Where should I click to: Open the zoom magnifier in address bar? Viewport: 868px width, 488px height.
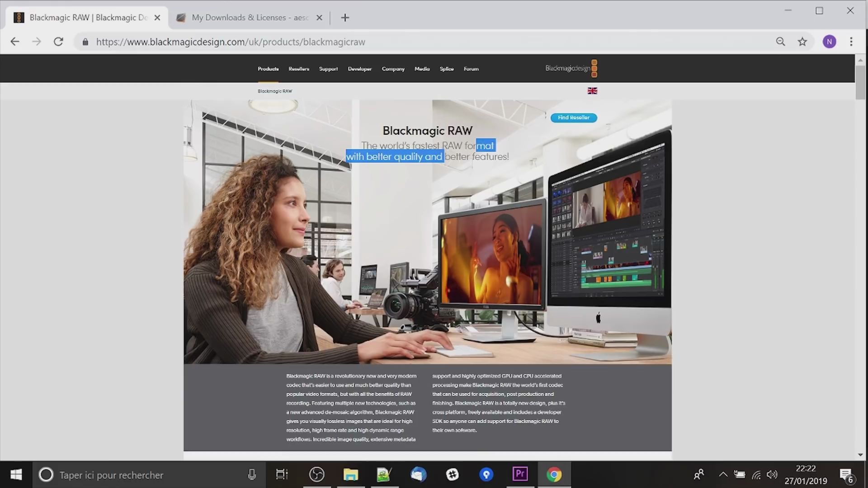point(780,42)
